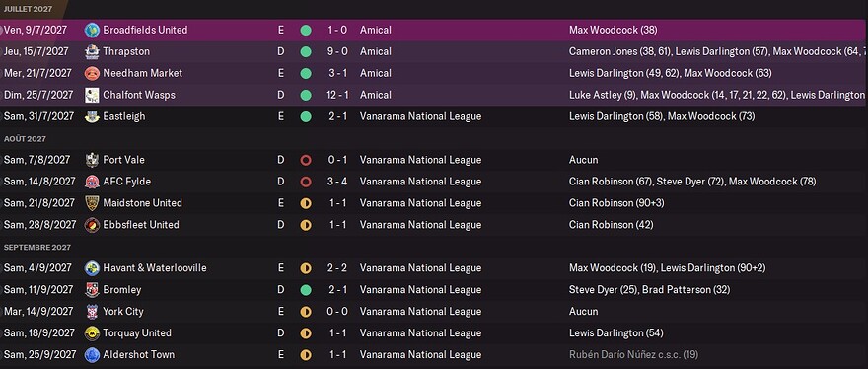The height and width of the screenshot is (369, 868).
Task: Select Cian Robinson (42) scorer in Ebbsfleet row
Action: pos(612,224)
